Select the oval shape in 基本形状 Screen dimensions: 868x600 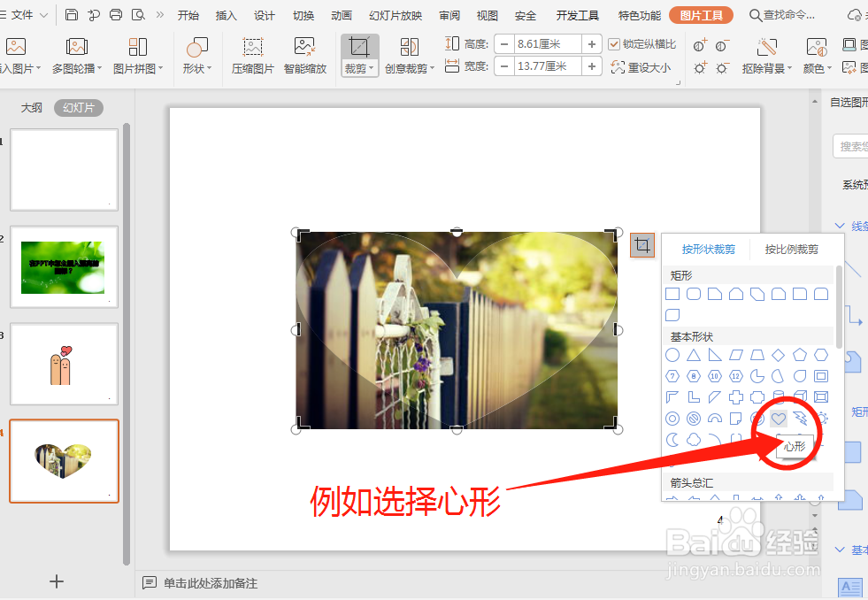(673, 355)
